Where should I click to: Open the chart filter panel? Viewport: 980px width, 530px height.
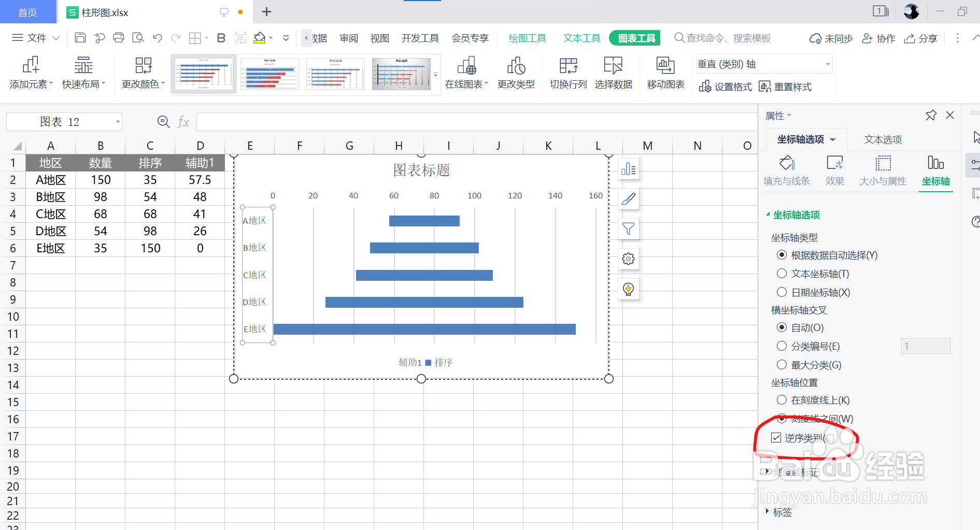pos(628,228)
